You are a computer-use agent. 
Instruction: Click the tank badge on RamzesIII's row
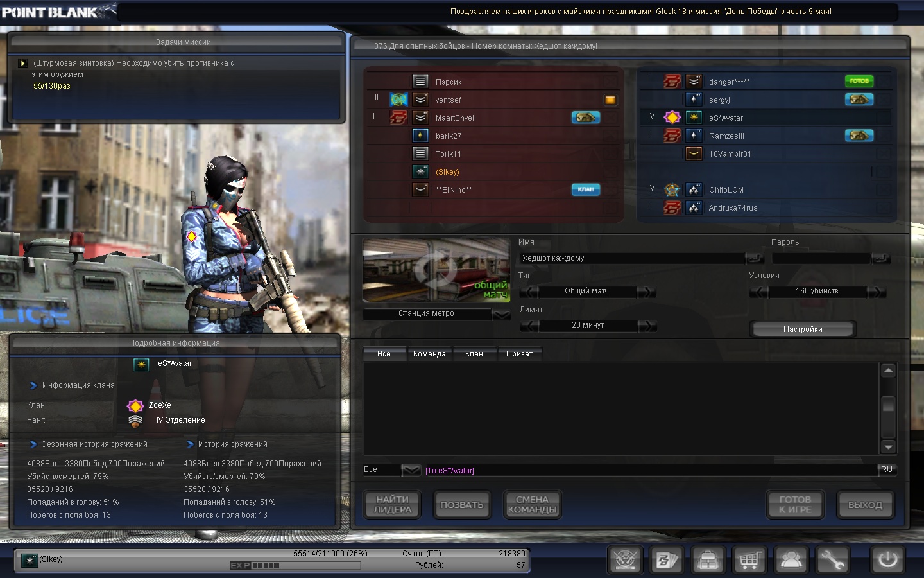(859, 136)
